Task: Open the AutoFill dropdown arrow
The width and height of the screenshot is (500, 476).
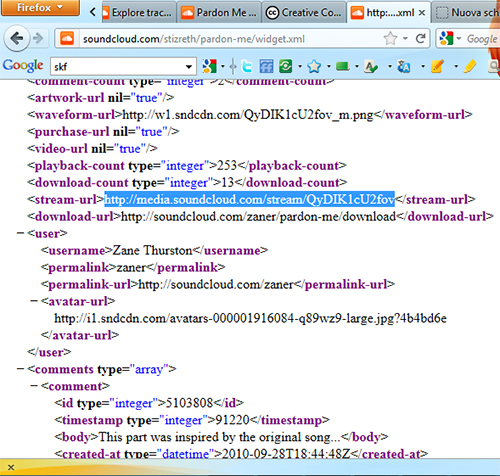Action: coord(456,66)
